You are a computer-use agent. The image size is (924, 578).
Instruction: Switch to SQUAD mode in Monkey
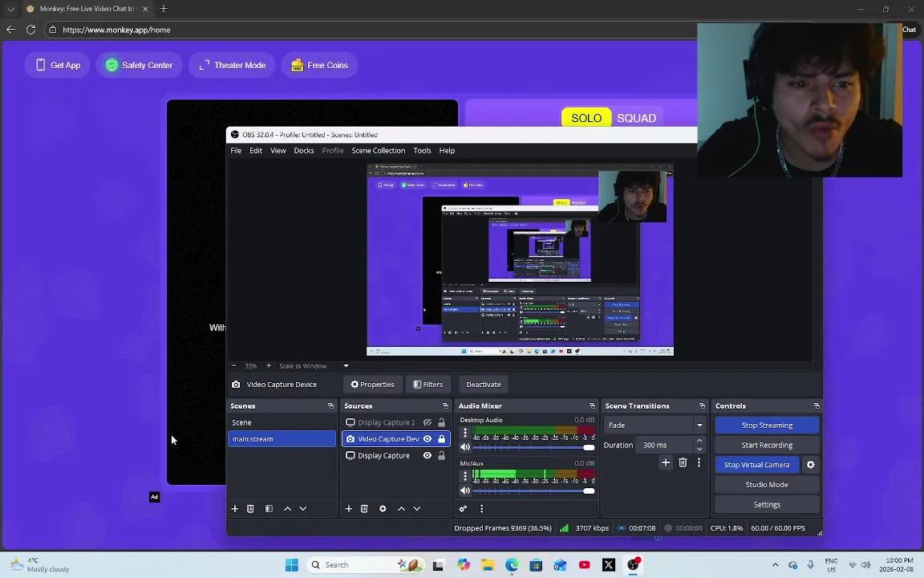pos(636,118)
